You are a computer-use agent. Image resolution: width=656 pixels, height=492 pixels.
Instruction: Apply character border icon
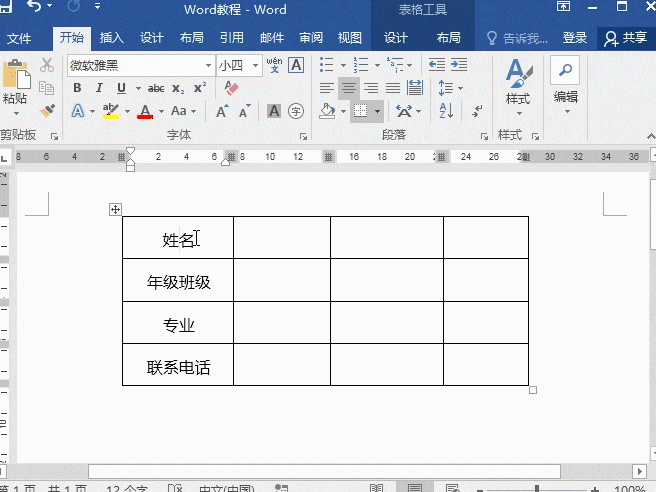(296, 65)
